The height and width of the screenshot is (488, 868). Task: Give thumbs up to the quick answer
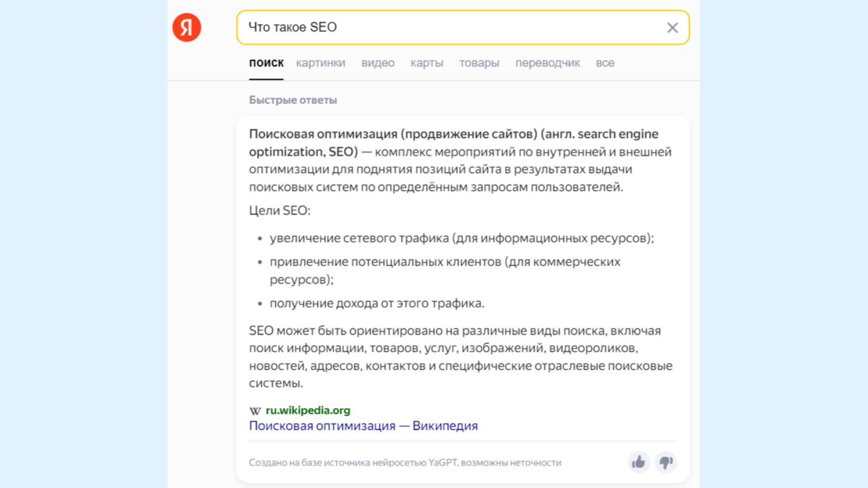point(639,462)
